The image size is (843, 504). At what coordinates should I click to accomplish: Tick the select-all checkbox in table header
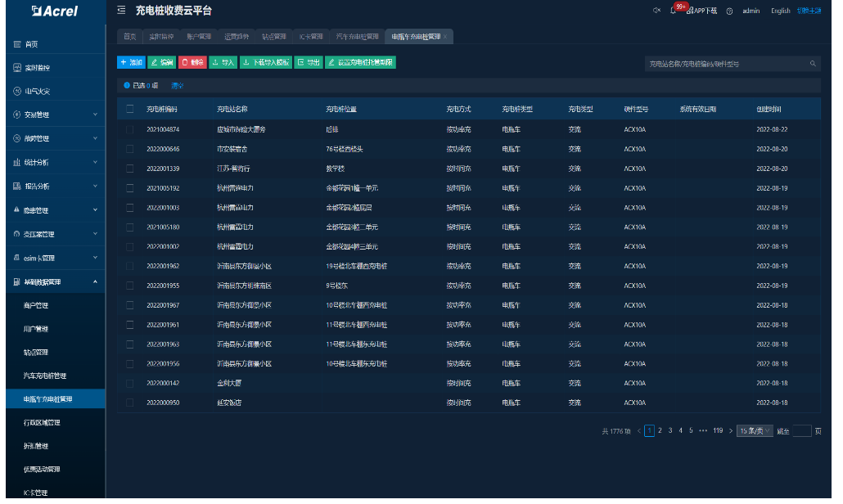(x=130, y=109)
